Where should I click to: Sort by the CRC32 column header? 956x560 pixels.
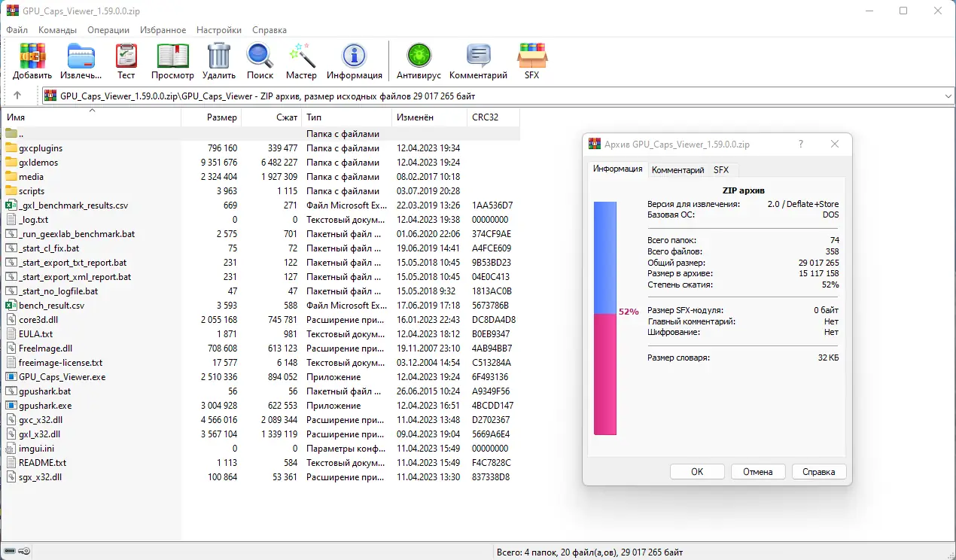click(x=493, y=117)
